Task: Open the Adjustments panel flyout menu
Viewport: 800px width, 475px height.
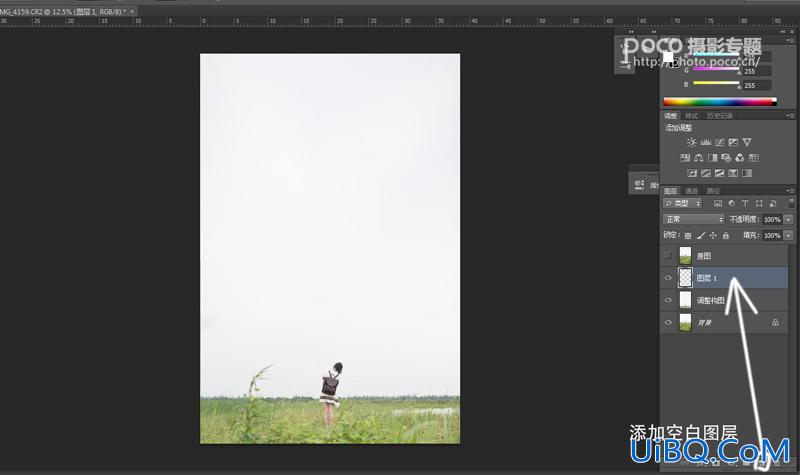Action: (x=790, y=116)
